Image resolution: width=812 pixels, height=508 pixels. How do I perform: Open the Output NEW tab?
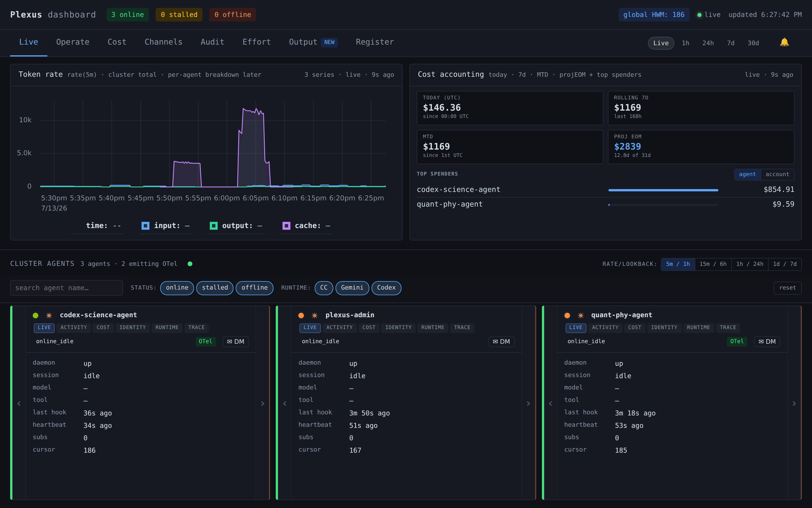click(313, 42)
